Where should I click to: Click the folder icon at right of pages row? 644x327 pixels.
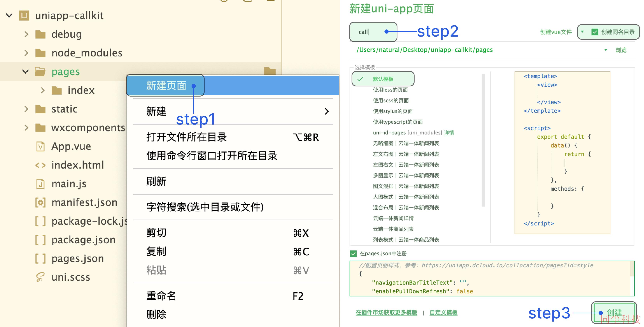pos(270,71)
